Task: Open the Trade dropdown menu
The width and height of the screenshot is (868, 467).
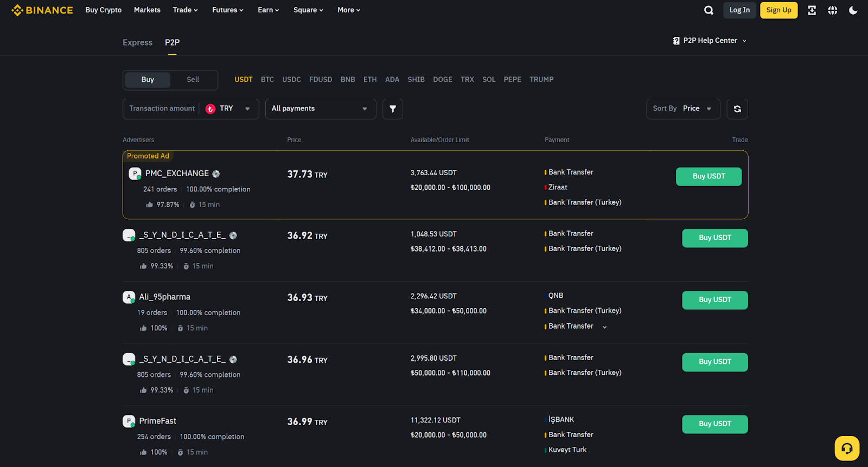Action: [x=185, y=10]
